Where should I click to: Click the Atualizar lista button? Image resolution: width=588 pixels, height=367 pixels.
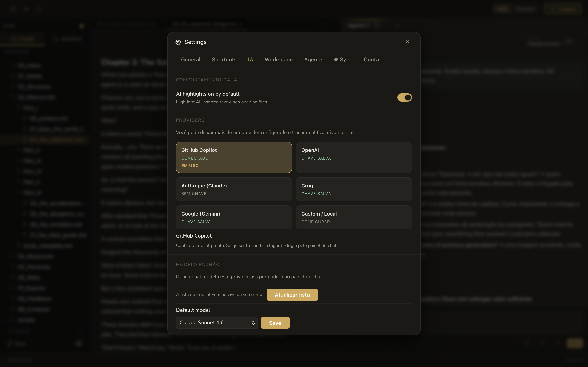tap(292, 294)
